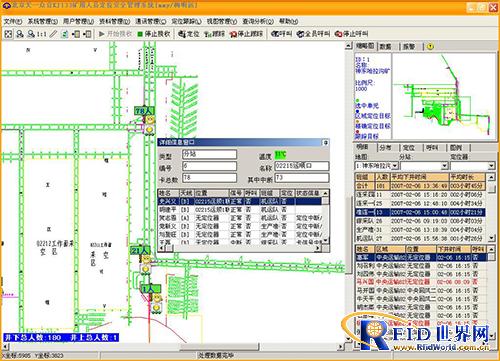Click the 呼叫 call toolbar icon

[275, 34]
